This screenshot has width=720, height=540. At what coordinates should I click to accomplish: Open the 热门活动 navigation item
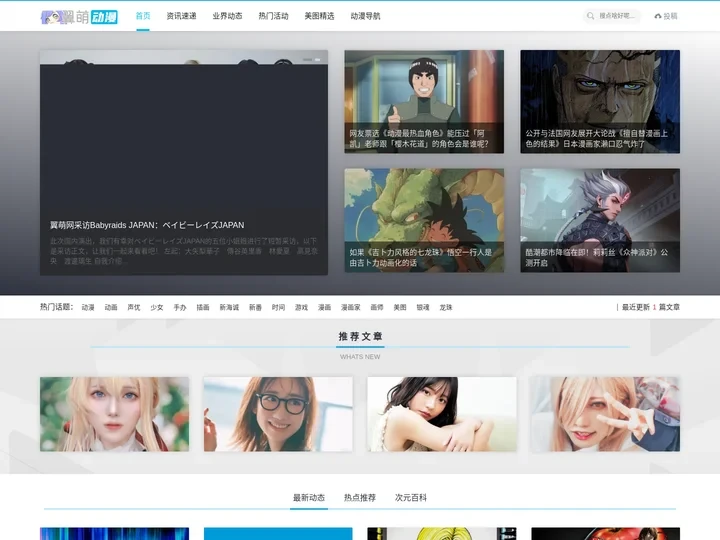273,16
